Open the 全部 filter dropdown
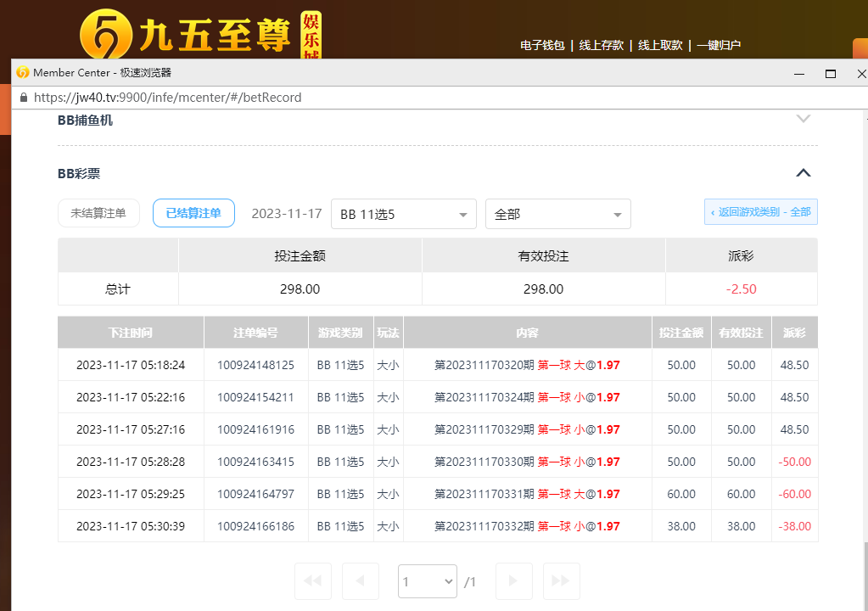Image resolution: width=868 pixels, height=611 pixels. [557, 215]
